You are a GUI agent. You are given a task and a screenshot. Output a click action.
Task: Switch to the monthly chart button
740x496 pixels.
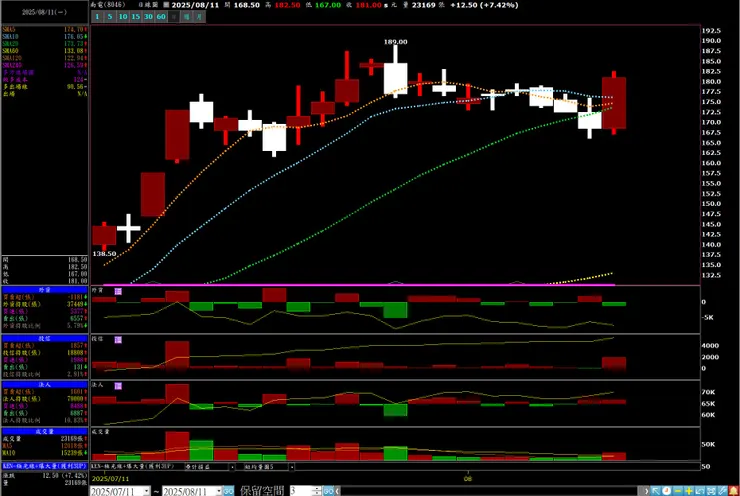(x=199, y=17)
